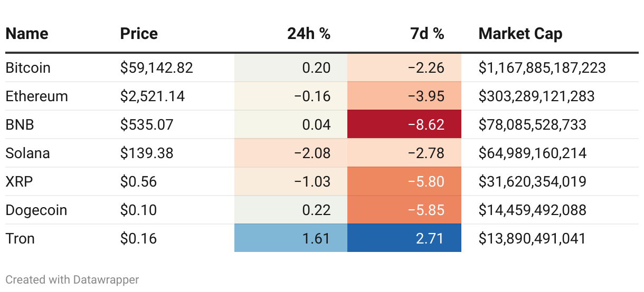Click Tron's light blue 24h cell
The image size is (644, 292).
point(291,238)
